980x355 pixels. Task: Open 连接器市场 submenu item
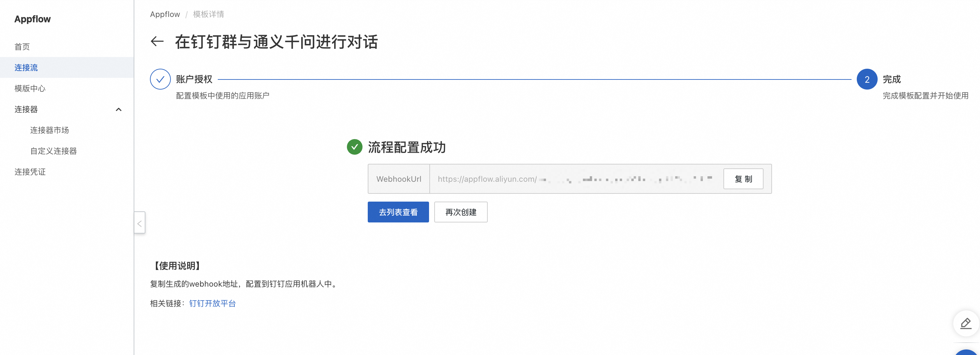pos(50,130)
